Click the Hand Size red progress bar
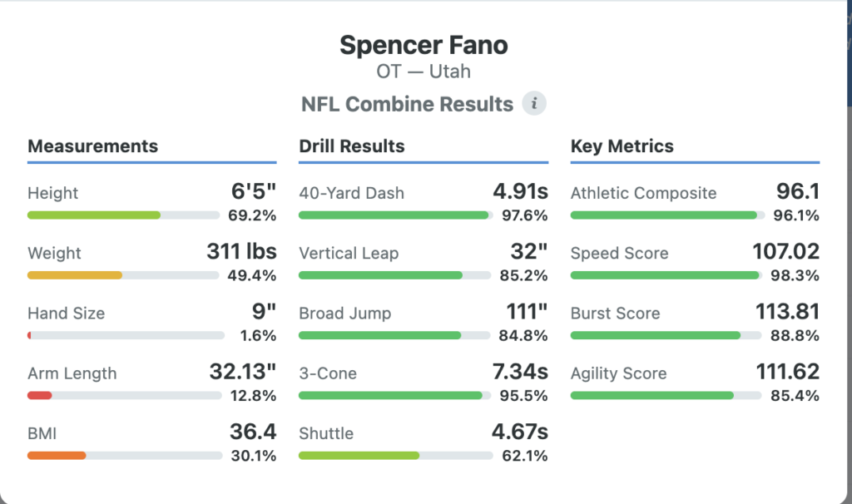This screenshot has height=504, width=852. point(125,336)
